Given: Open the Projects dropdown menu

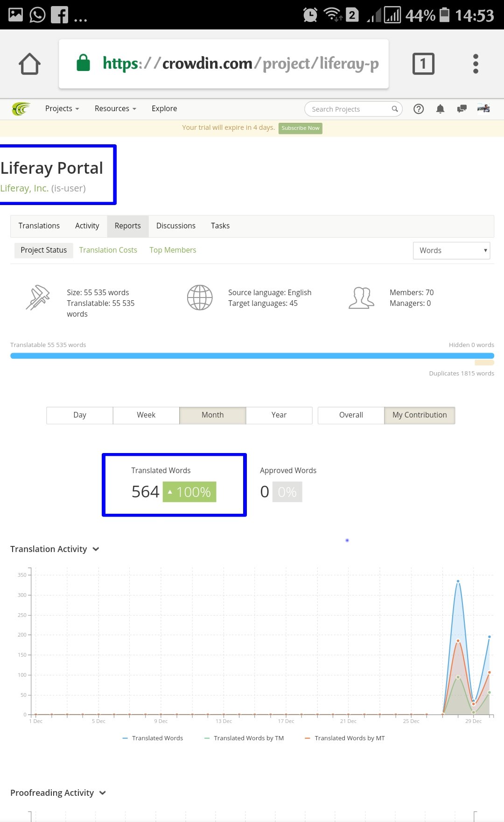Looking at the screenshot, I should pos(62,108).
